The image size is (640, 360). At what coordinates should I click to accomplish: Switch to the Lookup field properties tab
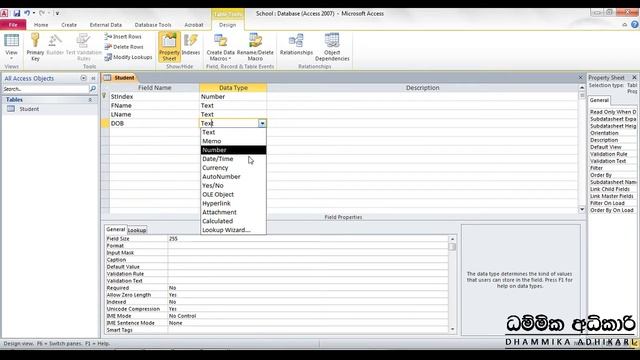pyautogui.click(x=137, y=230)
